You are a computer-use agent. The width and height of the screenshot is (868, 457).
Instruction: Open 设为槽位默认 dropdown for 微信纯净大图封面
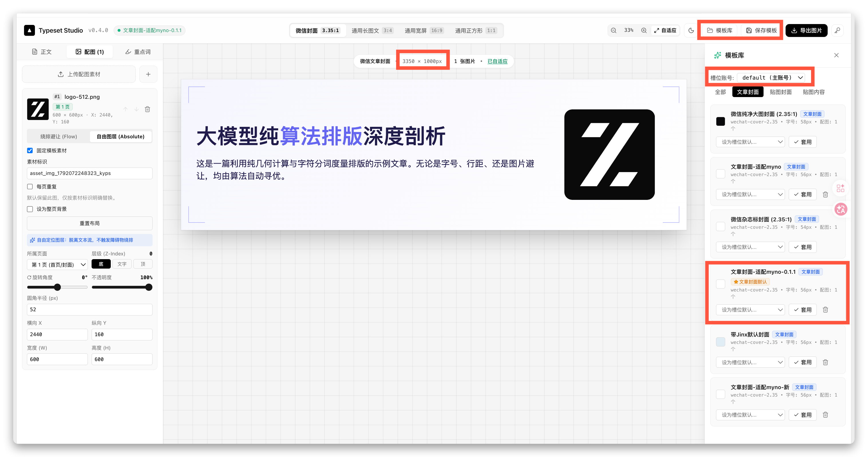point(750,142)
